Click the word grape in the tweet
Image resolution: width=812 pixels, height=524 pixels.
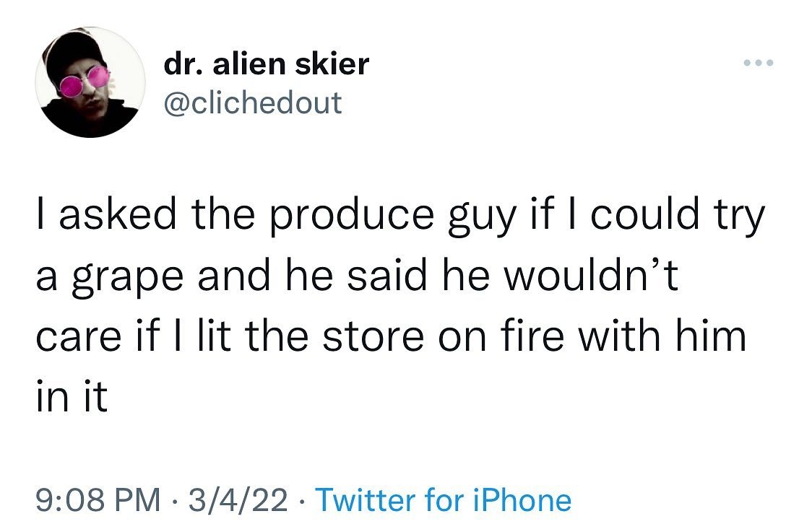pos(127,279)
